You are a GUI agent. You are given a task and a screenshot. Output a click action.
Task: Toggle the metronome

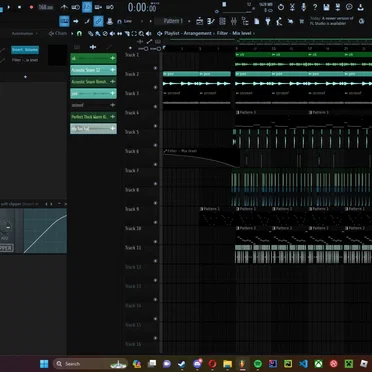tap(64, 7)
